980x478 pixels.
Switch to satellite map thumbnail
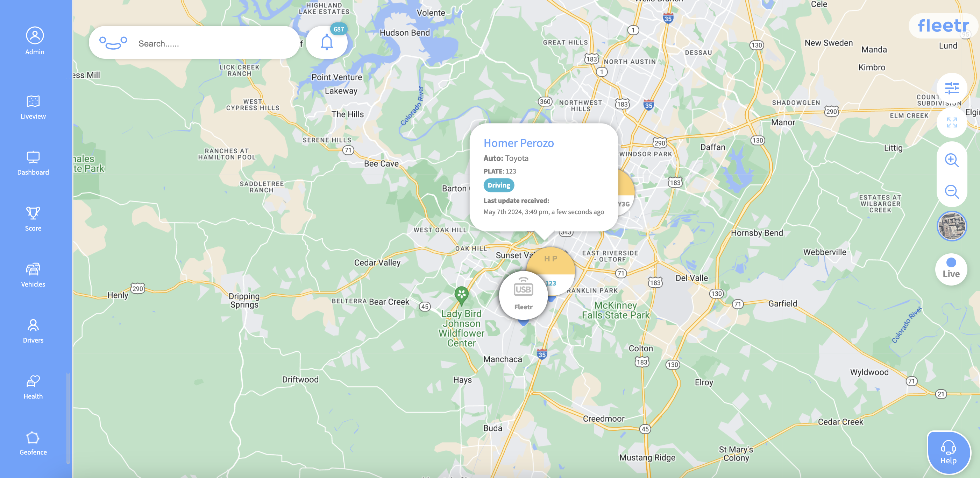951,226
